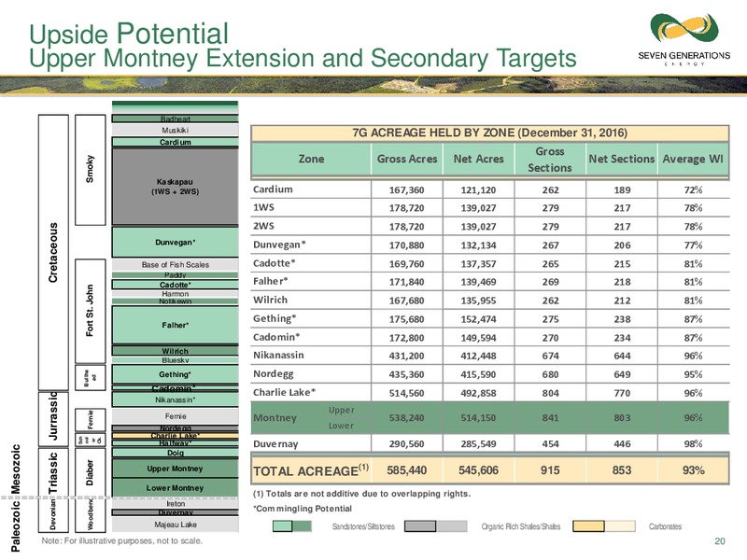Click the 'Jurassic' period label box

tap(53, 419)
